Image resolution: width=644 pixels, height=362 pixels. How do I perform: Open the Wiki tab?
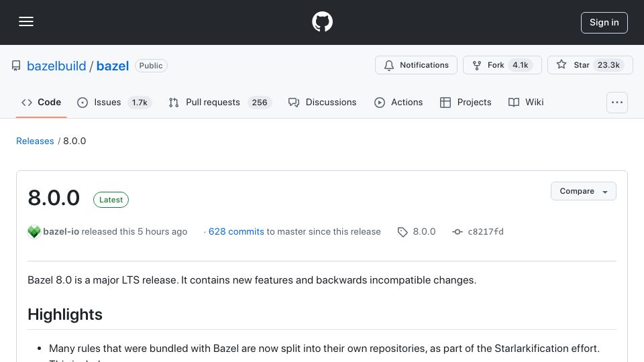pos(526,102)
